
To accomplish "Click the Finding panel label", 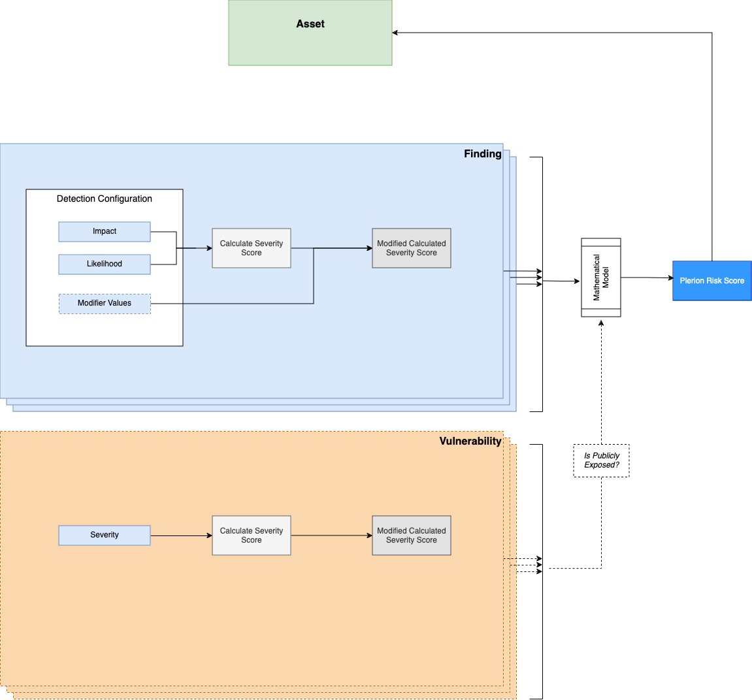I will [x=482, y=153].
